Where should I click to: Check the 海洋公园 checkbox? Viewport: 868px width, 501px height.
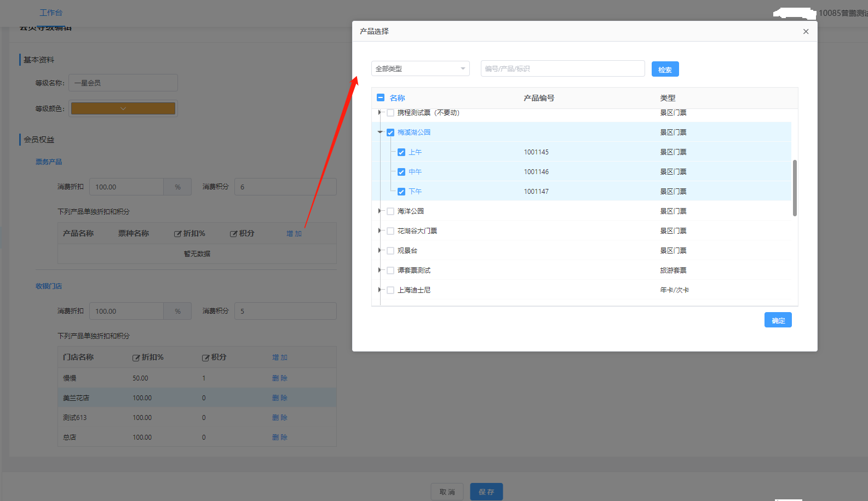[390, 211]
